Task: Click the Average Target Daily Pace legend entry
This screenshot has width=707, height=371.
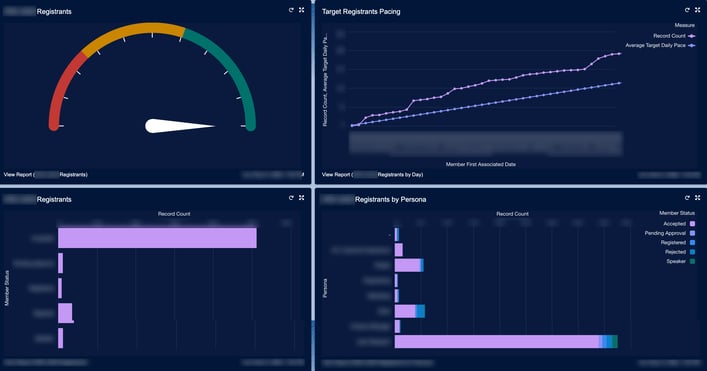Action: click(x=660, y=46)
